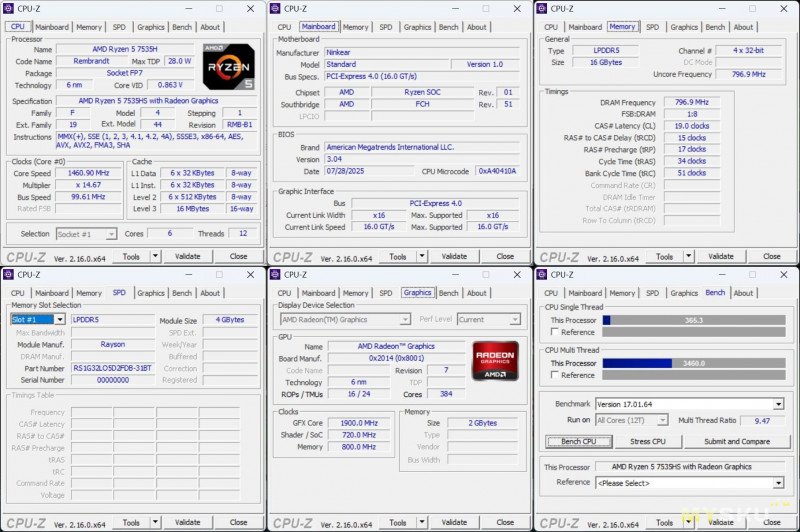Click the CAS# Latency value 19.0 clocks

[x=692, y=125]
